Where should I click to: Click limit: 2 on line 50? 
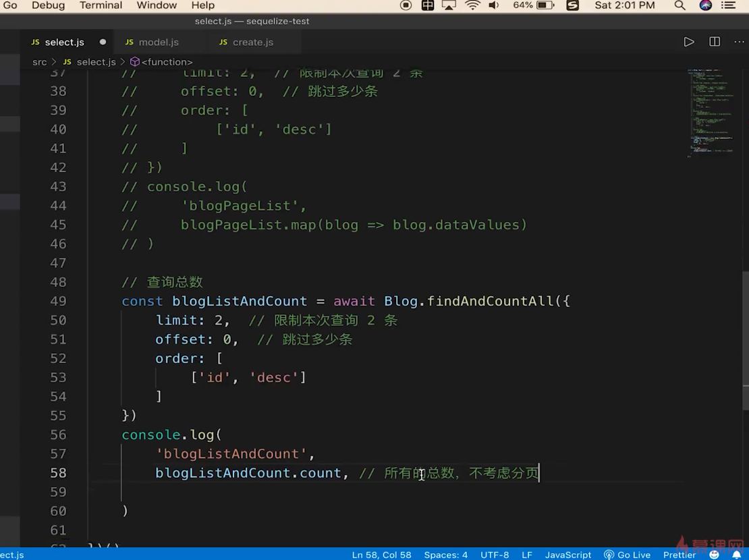(189, 320)
